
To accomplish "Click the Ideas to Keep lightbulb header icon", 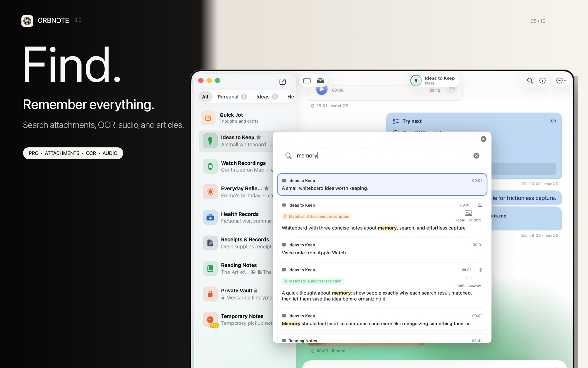I will click(x=416, y=80).
